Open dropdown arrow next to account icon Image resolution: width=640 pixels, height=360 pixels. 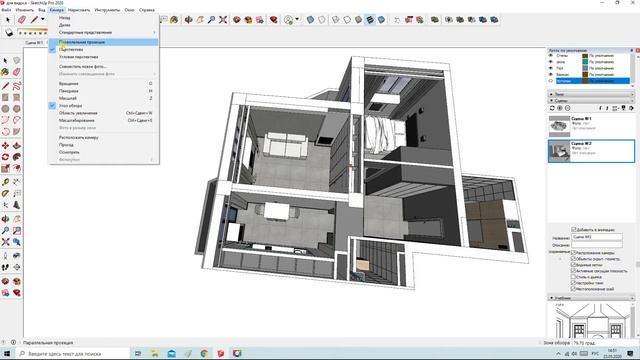tap(297, 20)
